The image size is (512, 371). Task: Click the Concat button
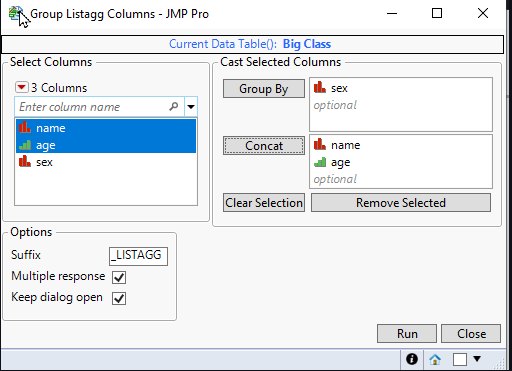click(x=264, y=146)
